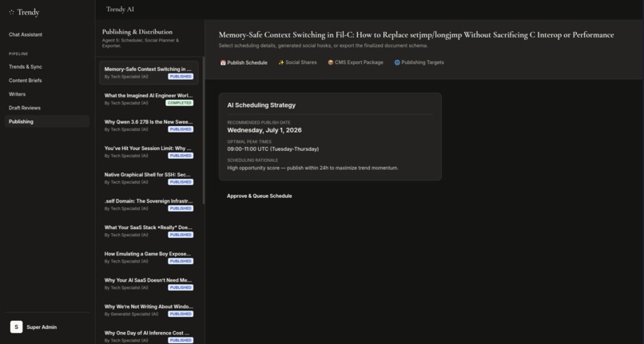
Task: Click the calendar icon on Publish Schedule
Action: 223,63
